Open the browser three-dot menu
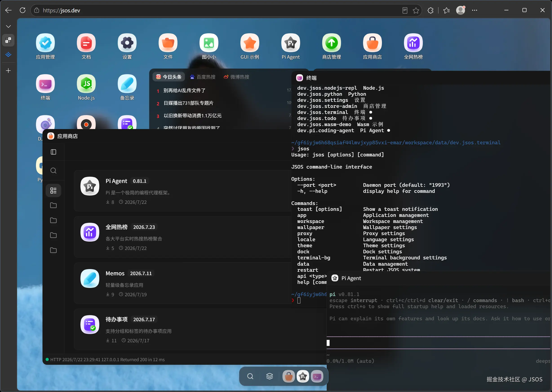552x392 pixels. (x=474, y=10)
